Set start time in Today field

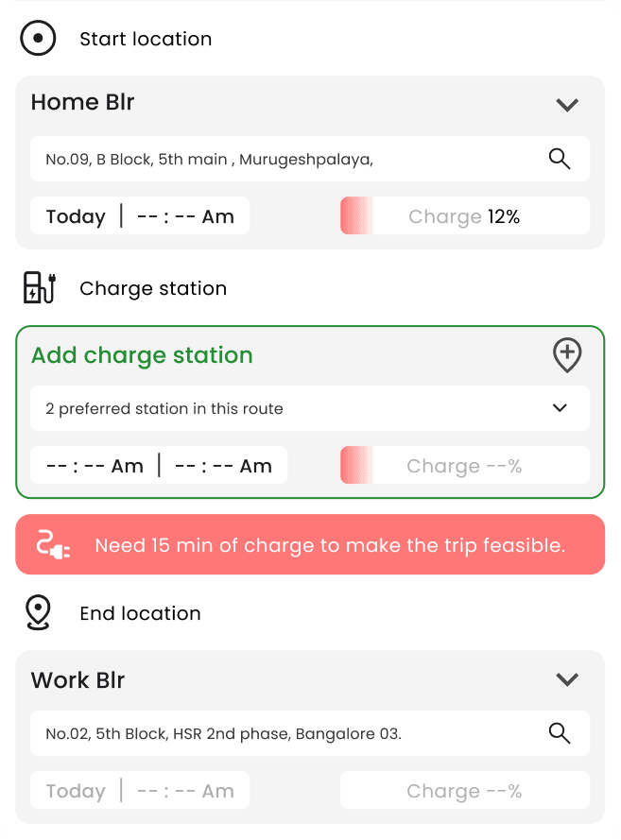click(x=140, y=215)
